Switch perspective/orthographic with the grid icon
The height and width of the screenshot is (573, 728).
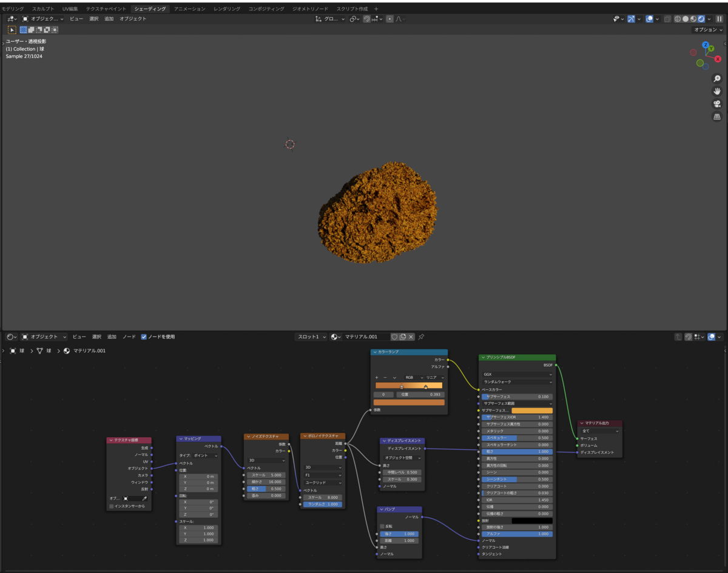717,116
